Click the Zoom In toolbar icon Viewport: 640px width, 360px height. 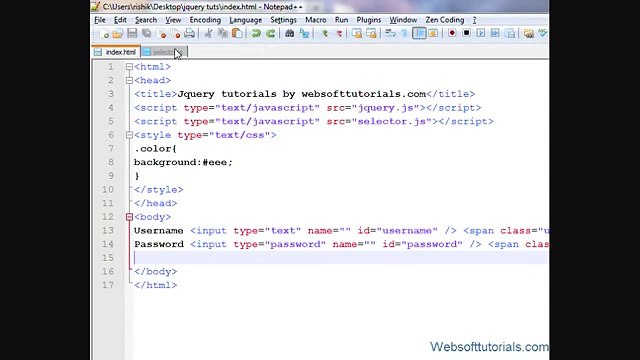coord(324,33)
